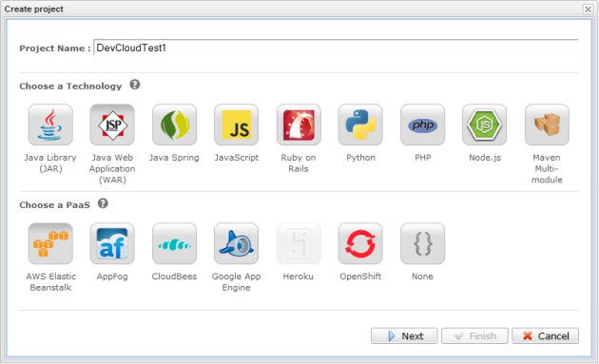Click the "Python" label text

pyautogui.click(x=360, y=158)
